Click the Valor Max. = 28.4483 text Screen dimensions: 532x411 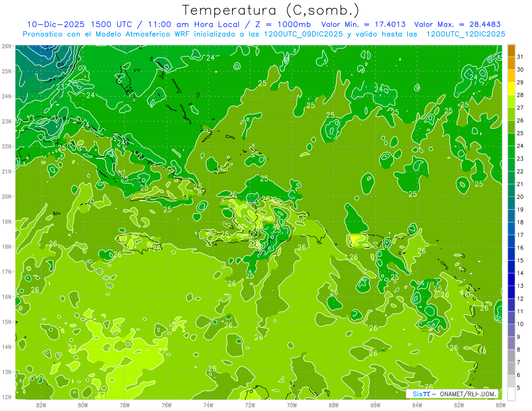pos(457,24)
